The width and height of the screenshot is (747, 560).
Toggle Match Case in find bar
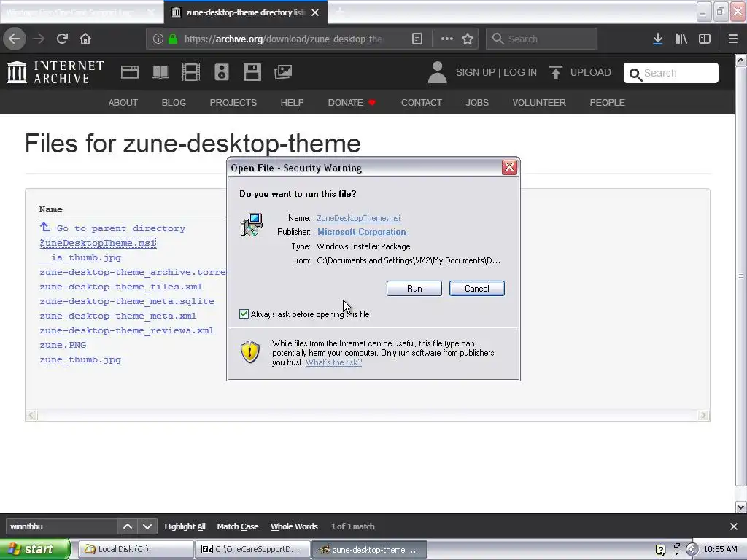click(238, 526)
